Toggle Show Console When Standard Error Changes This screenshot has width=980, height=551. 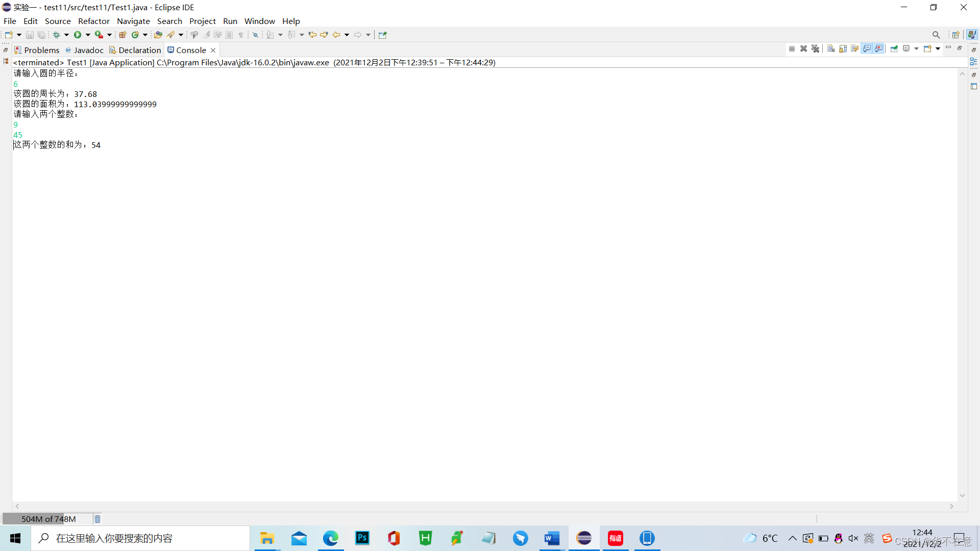[x=878, y=48]
